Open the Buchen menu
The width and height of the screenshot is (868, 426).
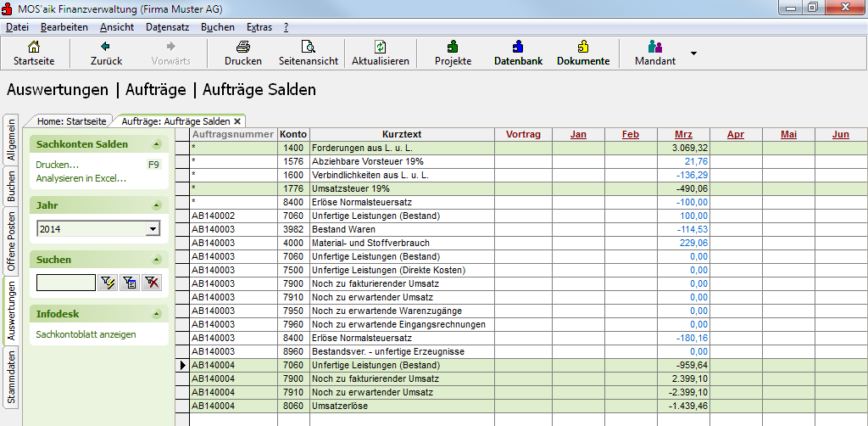coord(218,27)
